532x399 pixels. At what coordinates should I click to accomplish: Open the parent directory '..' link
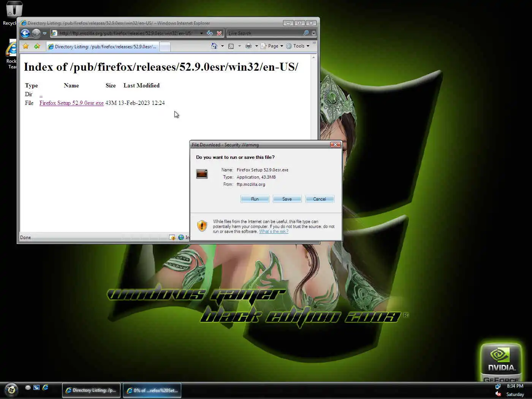[x=41, y=94]
